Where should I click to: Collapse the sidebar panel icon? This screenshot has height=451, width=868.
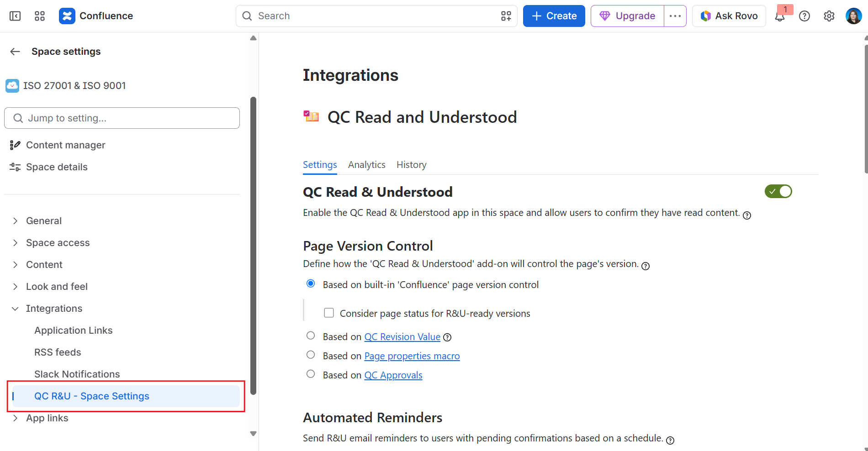click(15, 16)
